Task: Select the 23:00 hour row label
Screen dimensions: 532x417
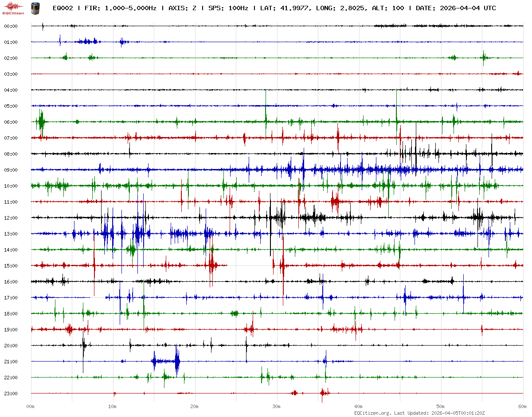Action: (x=11, y=394)
